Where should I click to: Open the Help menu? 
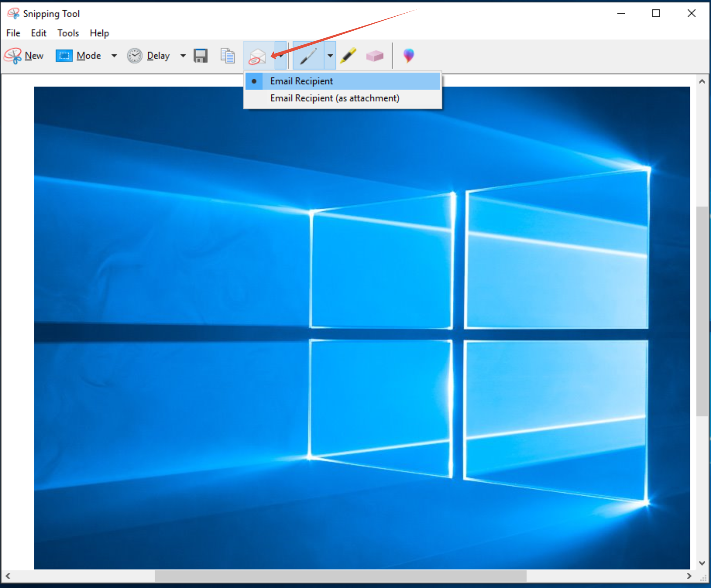tap(99, 33)
